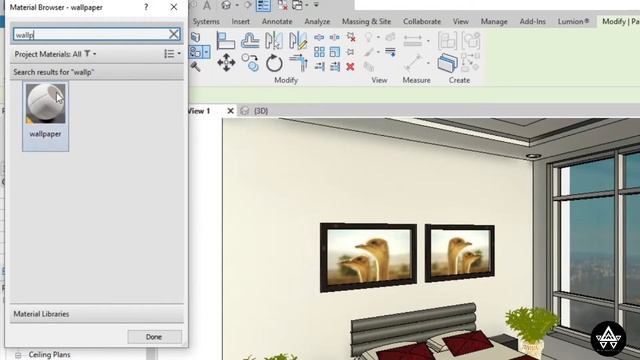Open Customize Quick Access Toolbar dropdown
This screenshot has width=640, height=360.
point(316,5)
